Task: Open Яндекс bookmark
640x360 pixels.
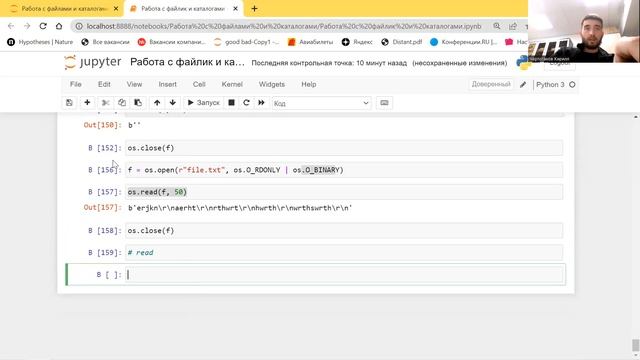Action: pyautogui.click(x=357, y=42)
